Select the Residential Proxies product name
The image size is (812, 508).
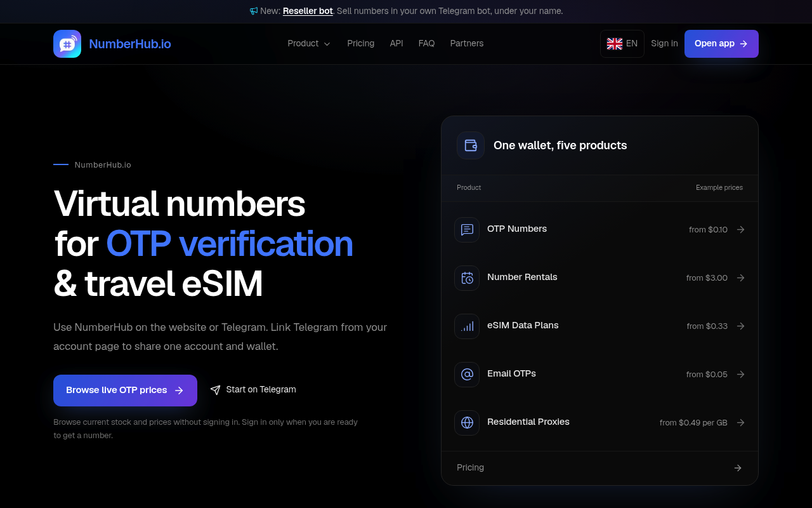click(x=528, y=422)
